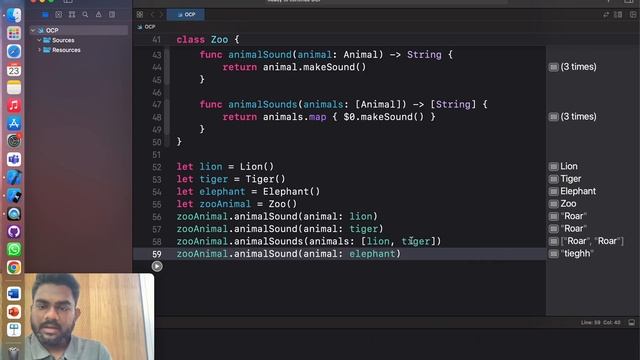The width and height of the screenshot is (640, 360).
Task: Select the OCP editor tab
Action: tap(186, 14)
